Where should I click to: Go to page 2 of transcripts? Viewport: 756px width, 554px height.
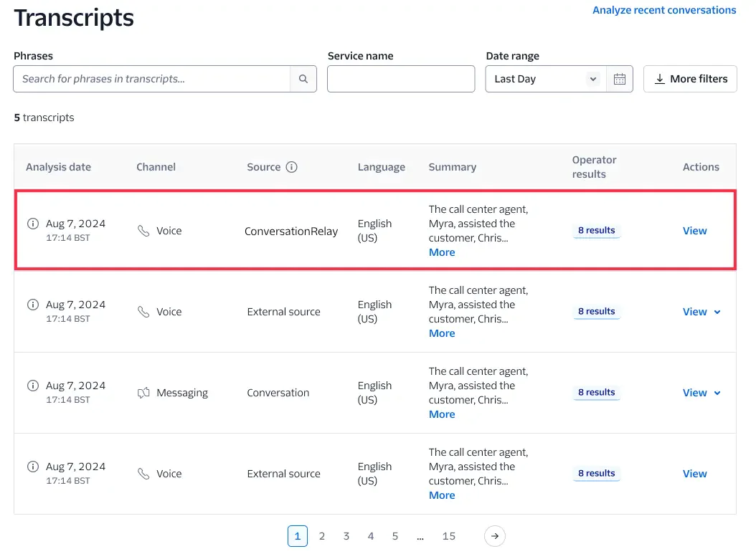click(322, 536)
